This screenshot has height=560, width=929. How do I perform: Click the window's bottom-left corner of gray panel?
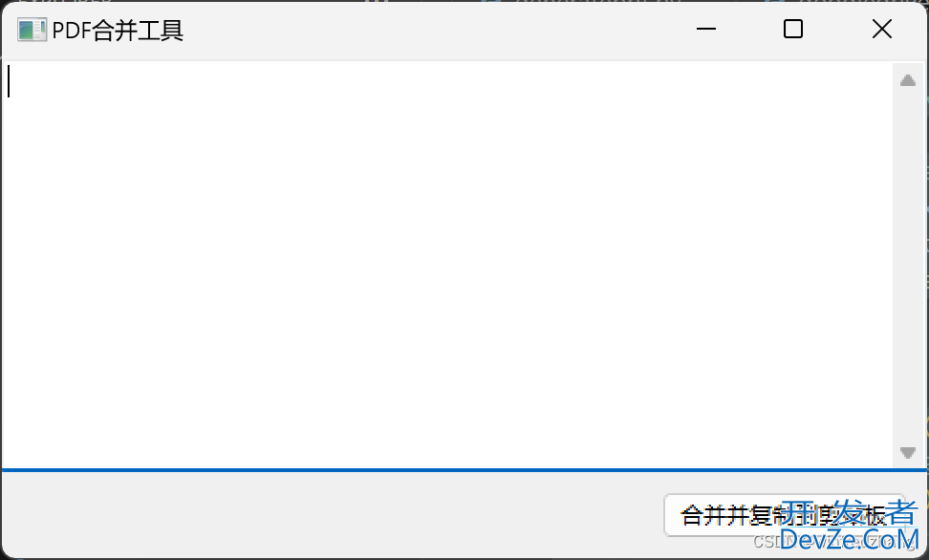(6, 553)
